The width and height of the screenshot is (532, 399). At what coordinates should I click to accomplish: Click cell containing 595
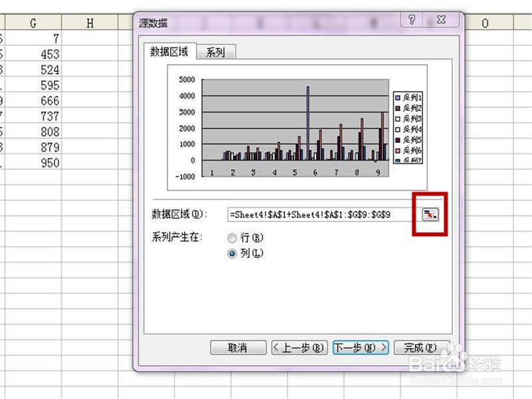(33, 85)
